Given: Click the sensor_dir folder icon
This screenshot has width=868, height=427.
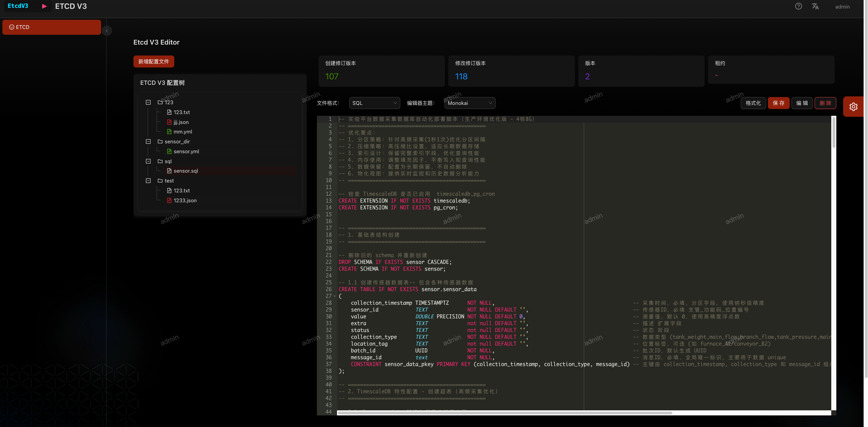Looking at the screenshot, I should [x=160, y=141].
